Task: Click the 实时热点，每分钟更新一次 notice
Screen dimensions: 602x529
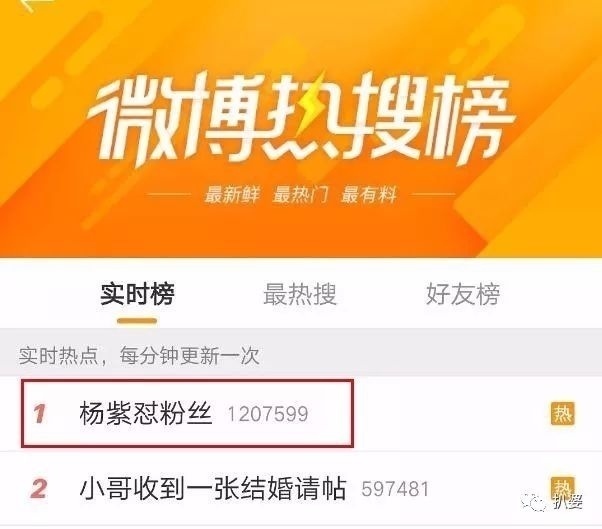Action: tap(139, 355)
